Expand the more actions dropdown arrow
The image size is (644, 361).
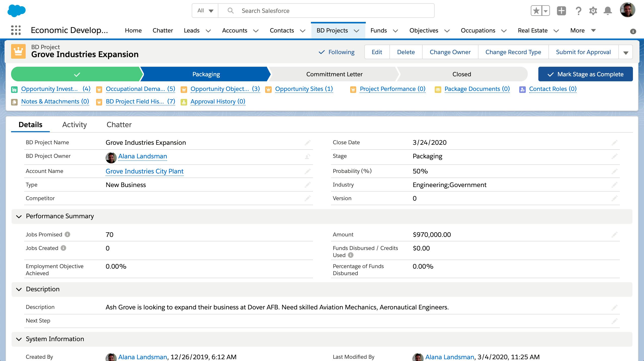point(626,52)
